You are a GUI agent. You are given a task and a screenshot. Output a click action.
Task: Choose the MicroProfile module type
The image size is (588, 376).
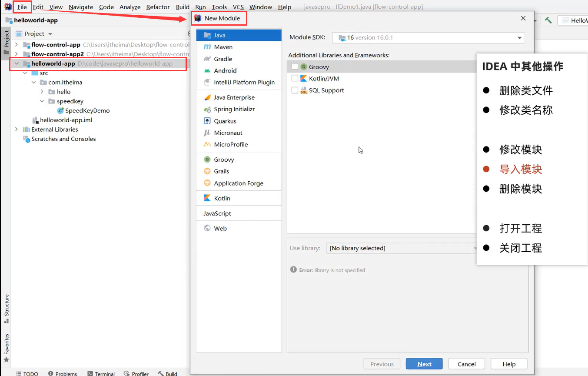(239, 144)
